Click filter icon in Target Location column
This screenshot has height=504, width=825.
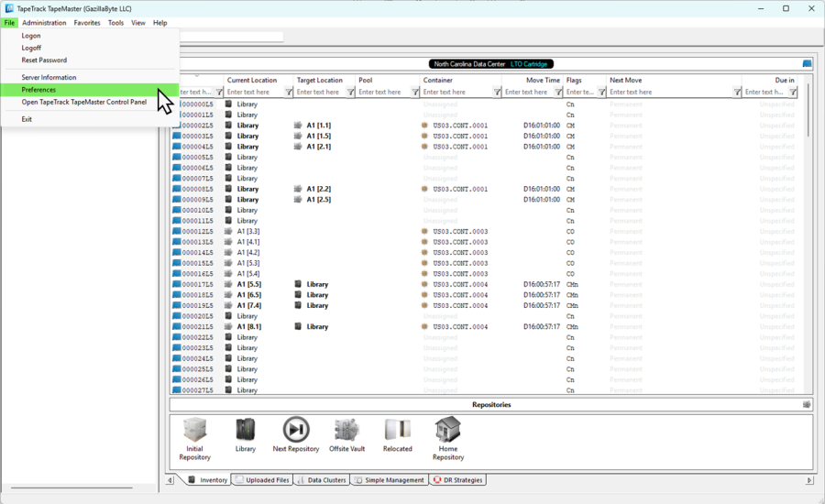(x=350, y=92)
